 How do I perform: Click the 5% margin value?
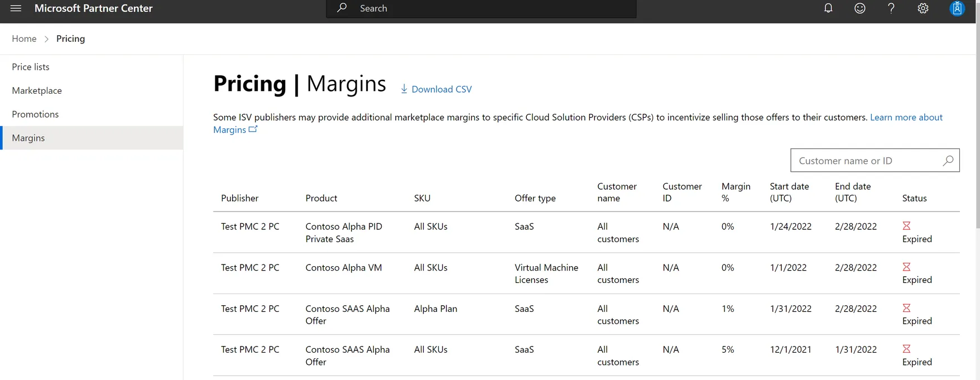click(728, 349)
